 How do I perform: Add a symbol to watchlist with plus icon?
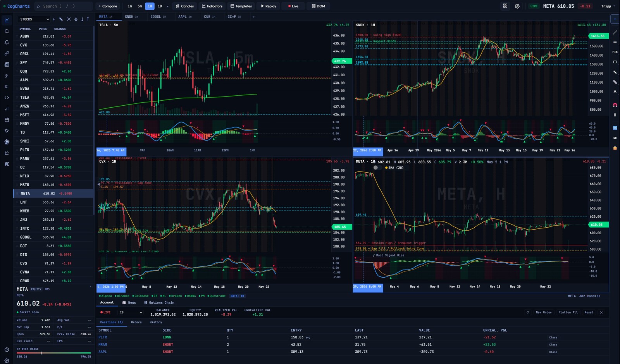coord(54,19)
